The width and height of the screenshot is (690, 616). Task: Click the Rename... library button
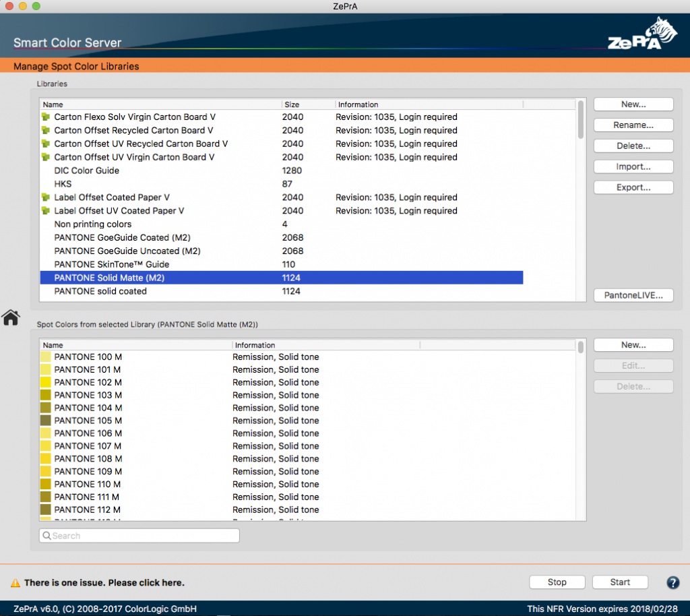coord(633,125)
